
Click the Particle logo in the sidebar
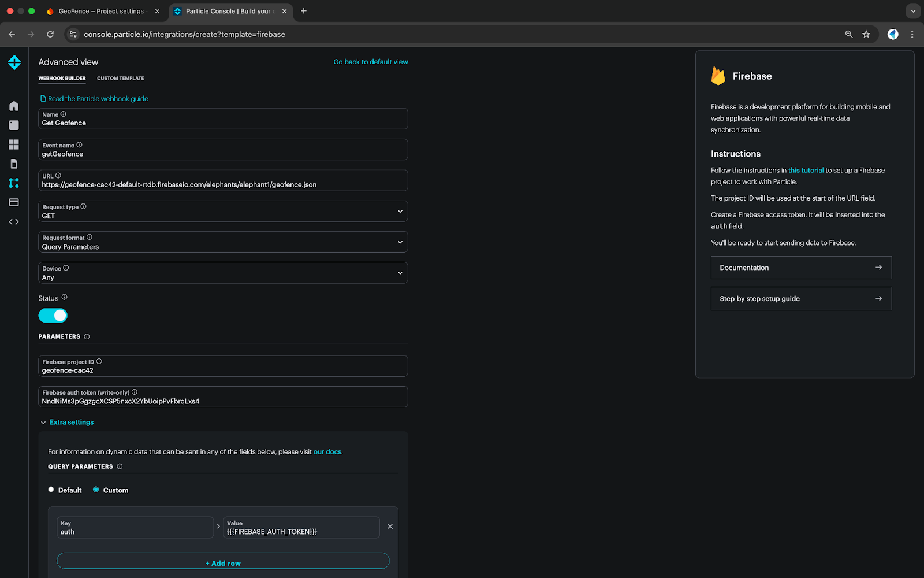(x=14, y=62)
